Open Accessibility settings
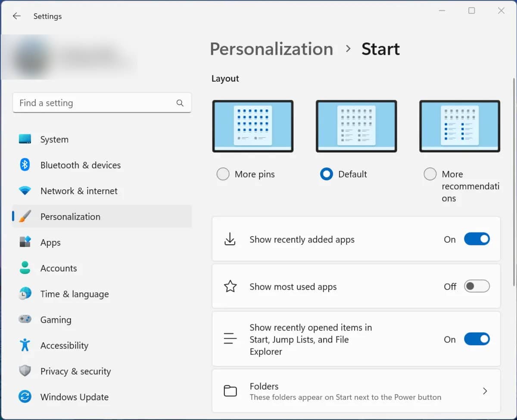The height and width of the screenshot is (420, 517). click(x=64, y=346)
